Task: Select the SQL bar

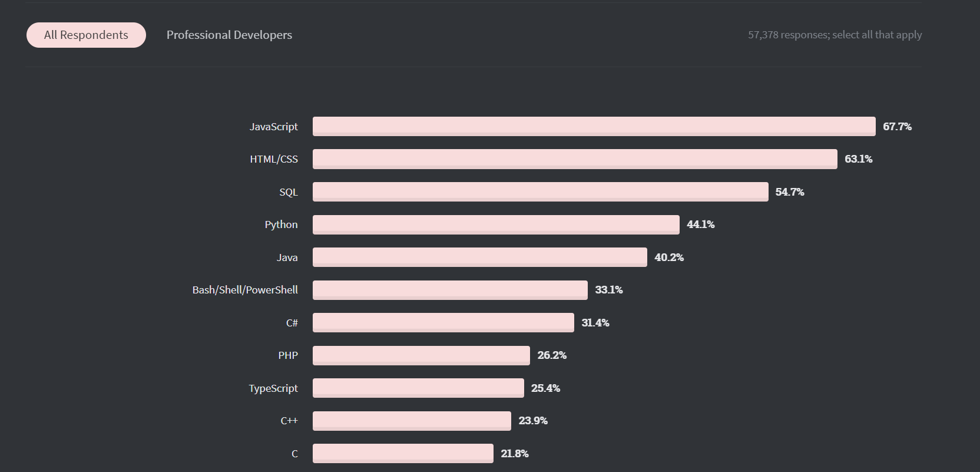Action: tap(539, 192)
